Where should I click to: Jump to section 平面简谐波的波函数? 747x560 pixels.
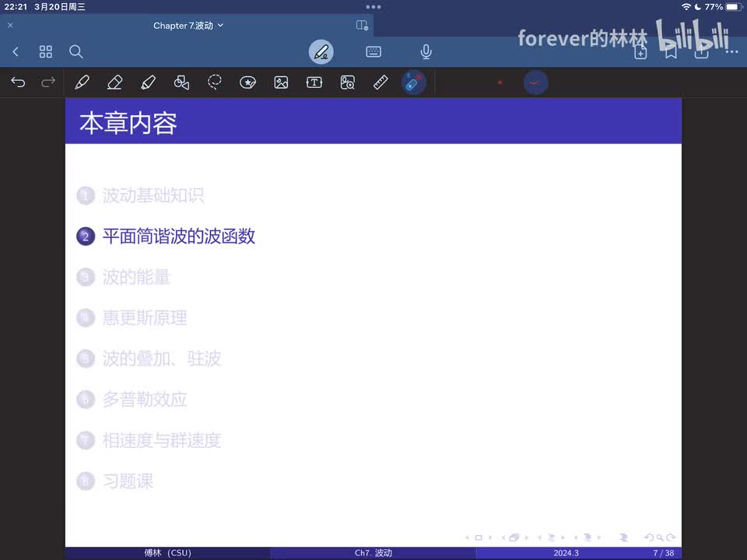click(x=179, y=236)
